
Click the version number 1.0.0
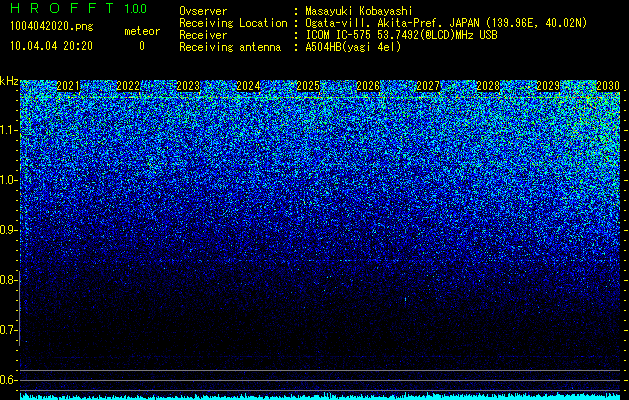click(136, 8)
